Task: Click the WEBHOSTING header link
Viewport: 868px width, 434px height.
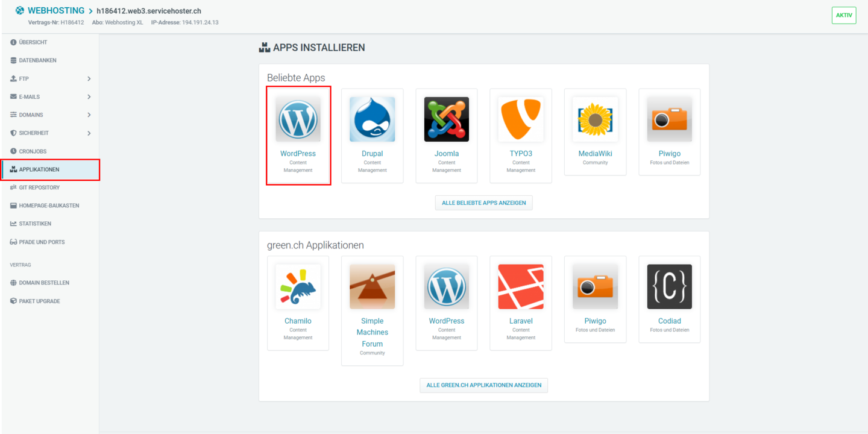Action: 56,11
